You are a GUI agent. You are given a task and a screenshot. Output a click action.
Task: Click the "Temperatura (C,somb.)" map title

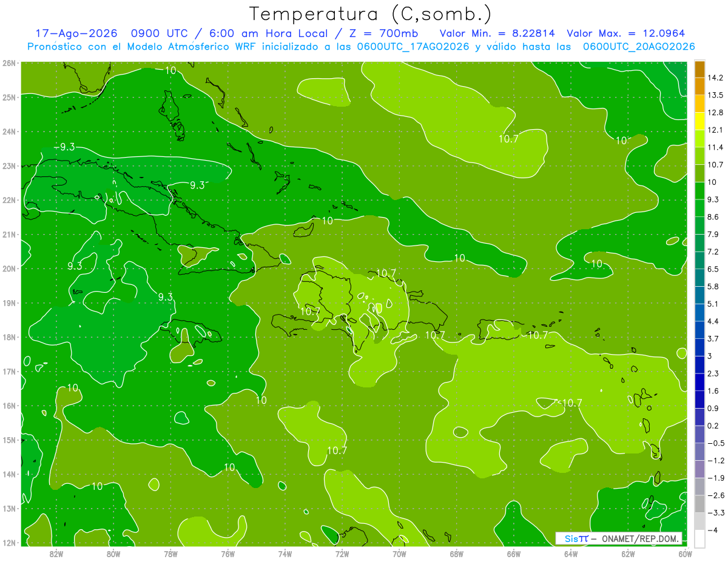[x=370, y=14]
